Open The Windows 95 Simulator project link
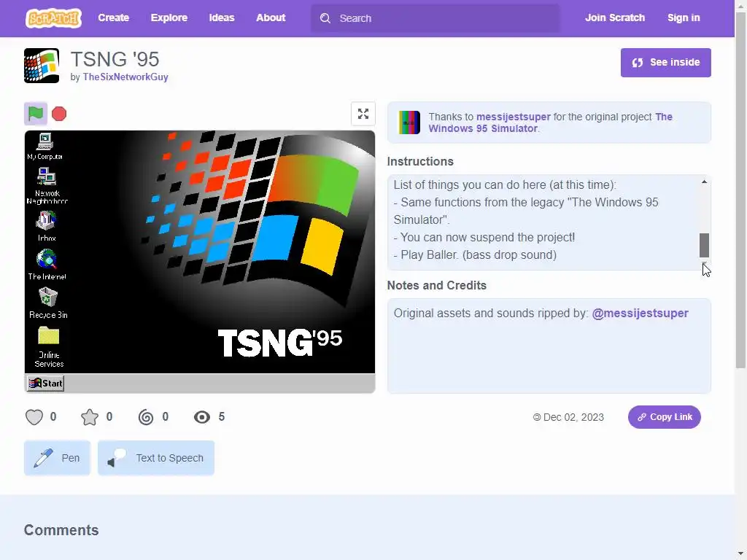 click(550, 122)
